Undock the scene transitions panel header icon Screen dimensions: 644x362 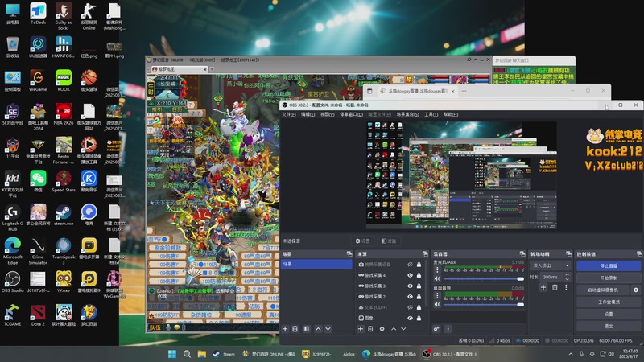pos(568,254)
